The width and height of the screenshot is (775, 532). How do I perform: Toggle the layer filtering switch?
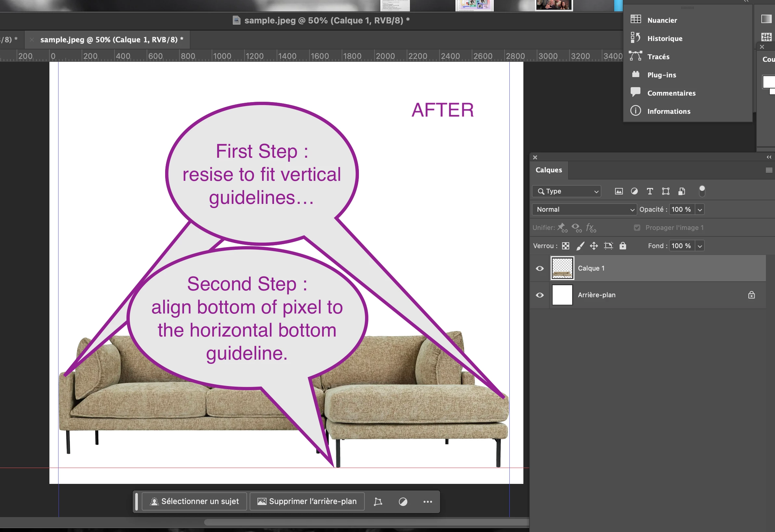tap(702, 191)
